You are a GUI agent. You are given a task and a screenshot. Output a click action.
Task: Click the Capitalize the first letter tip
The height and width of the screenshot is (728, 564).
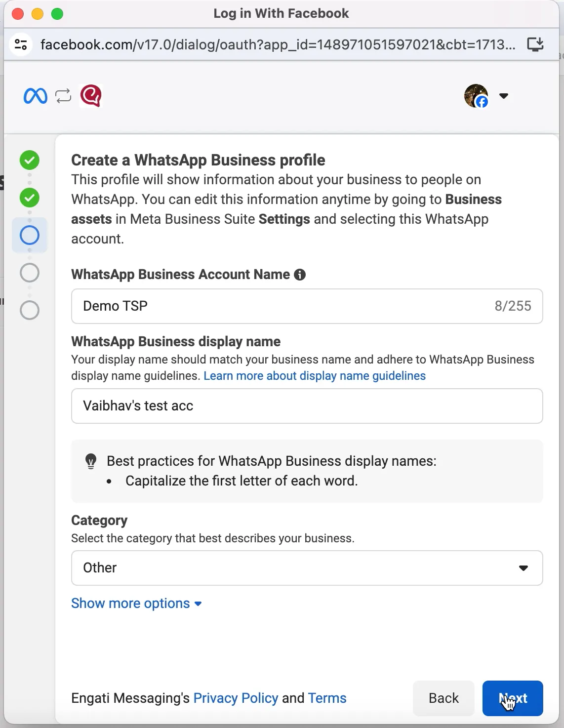click(242, 481)
